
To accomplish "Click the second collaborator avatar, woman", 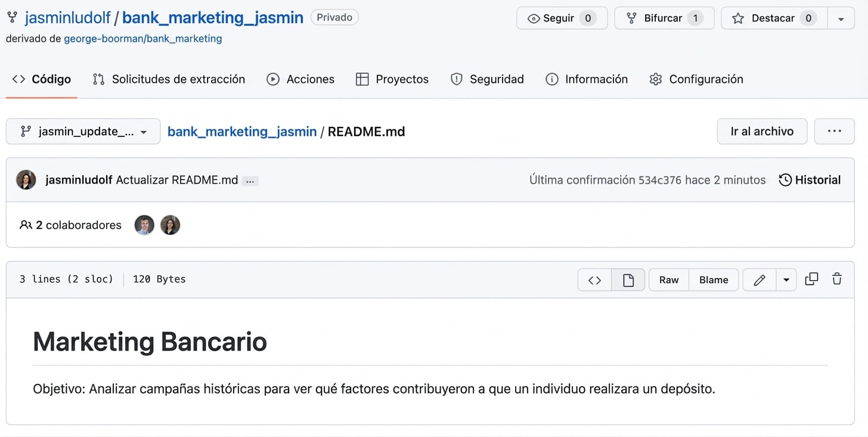I will pos(170,225).
